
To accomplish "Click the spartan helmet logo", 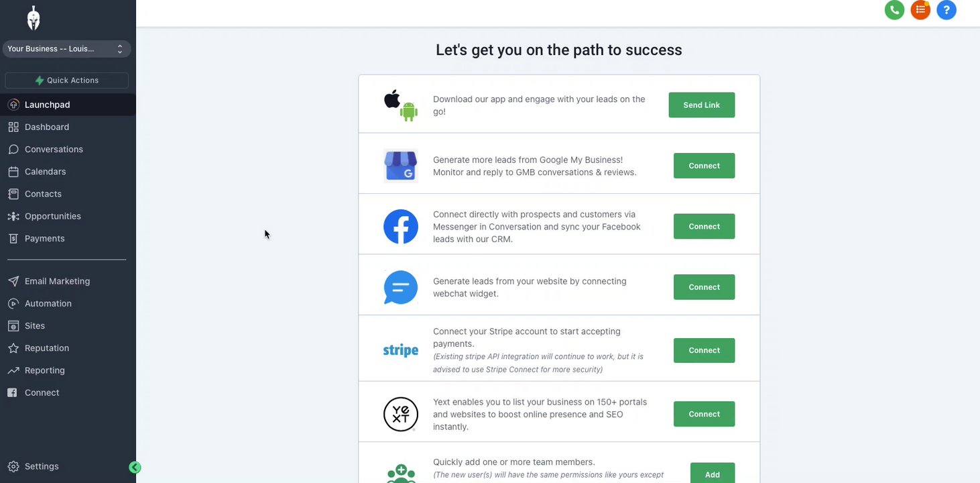I will coord(34,18).
